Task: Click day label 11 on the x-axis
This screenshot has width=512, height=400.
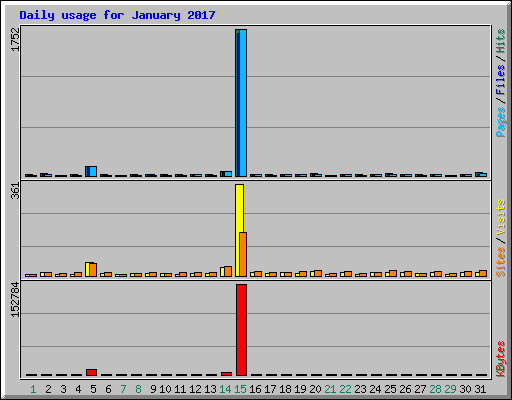Action: [180, 389]
